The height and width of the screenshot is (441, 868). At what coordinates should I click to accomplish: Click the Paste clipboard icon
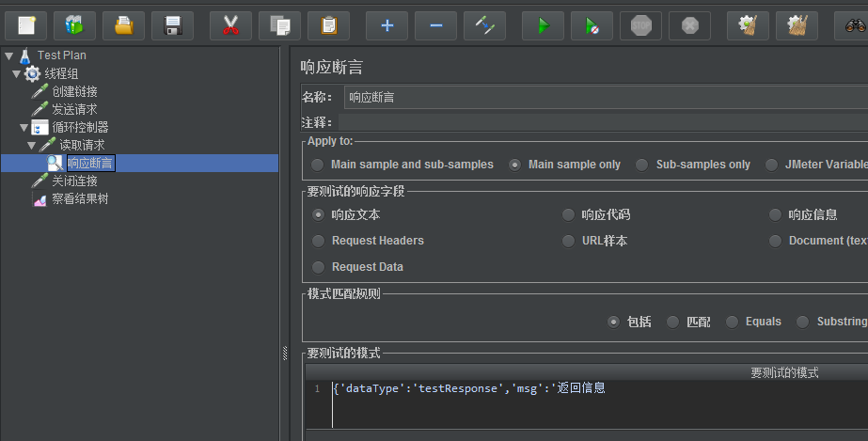click(x=329, y=25)
